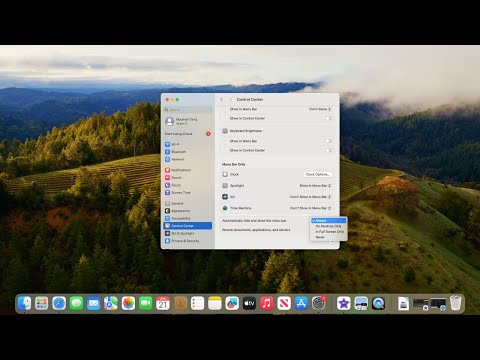Click 'Recent documents, applications, and servers' text
Viewport: 480px width, 360px height.
pyautogui.click(x=256, y=230)
